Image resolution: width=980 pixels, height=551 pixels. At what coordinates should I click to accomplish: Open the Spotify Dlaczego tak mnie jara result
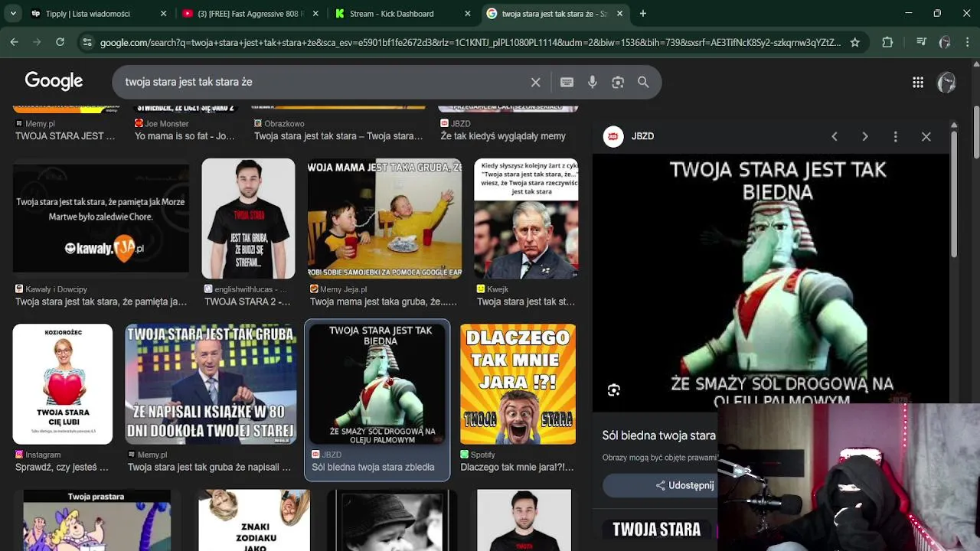point(518,461)
